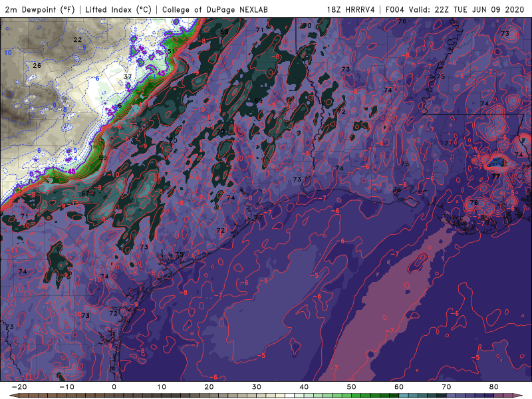This screenshot has height=399, width=532.
Task: Click the '2m Dewpoint (°F)' title text
Action: [x=40, y=9]
